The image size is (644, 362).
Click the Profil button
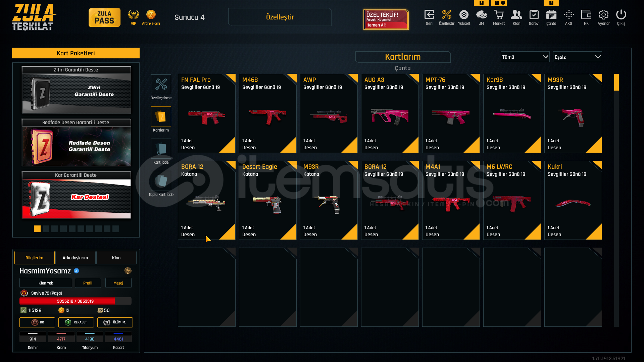[x=88, y=283]
